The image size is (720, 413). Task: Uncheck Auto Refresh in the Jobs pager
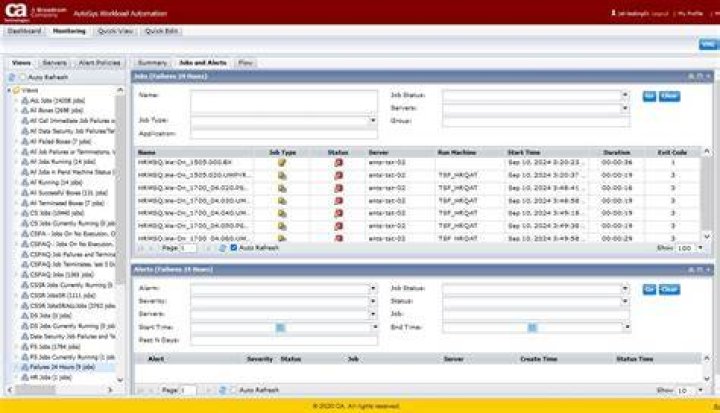point(234,248)
